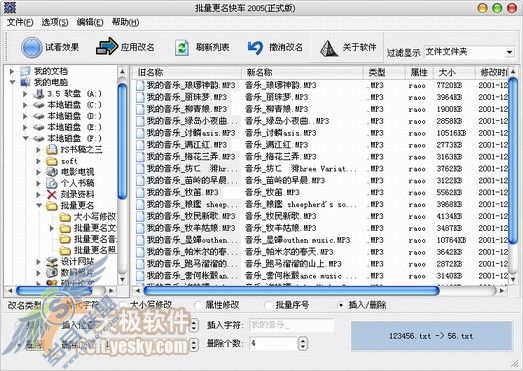Image resolution: width=523 pixels, height=371 pixels.
Task: Sort by the 旧名称 column header
Action: click(x=187, y=72)
